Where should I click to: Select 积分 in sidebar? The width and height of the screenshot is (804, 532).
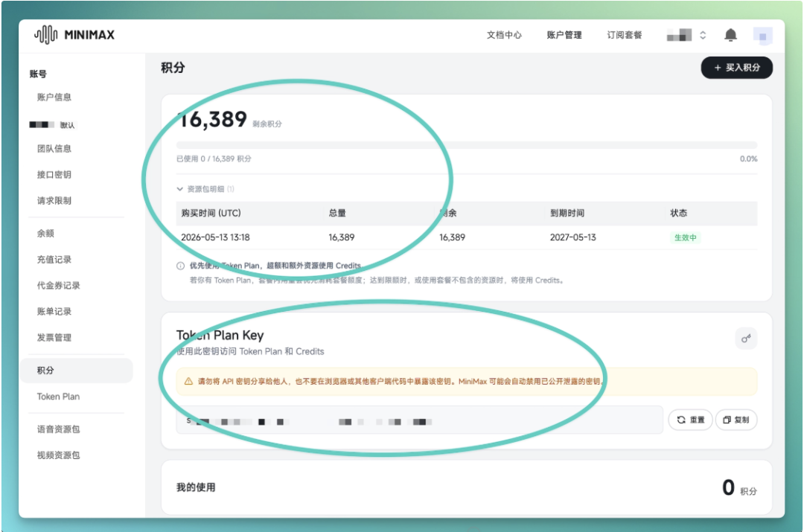(77, 371)
